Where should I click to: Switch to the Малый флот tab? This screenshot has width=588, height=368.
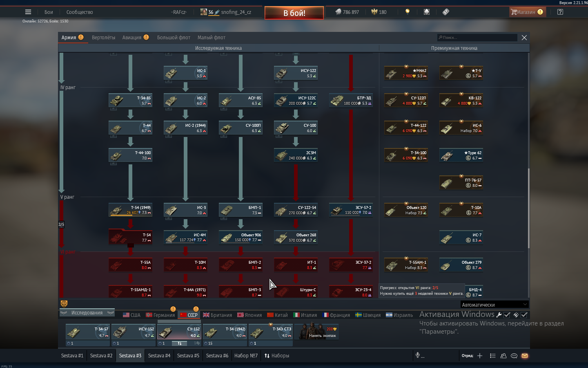coord(212,38)
